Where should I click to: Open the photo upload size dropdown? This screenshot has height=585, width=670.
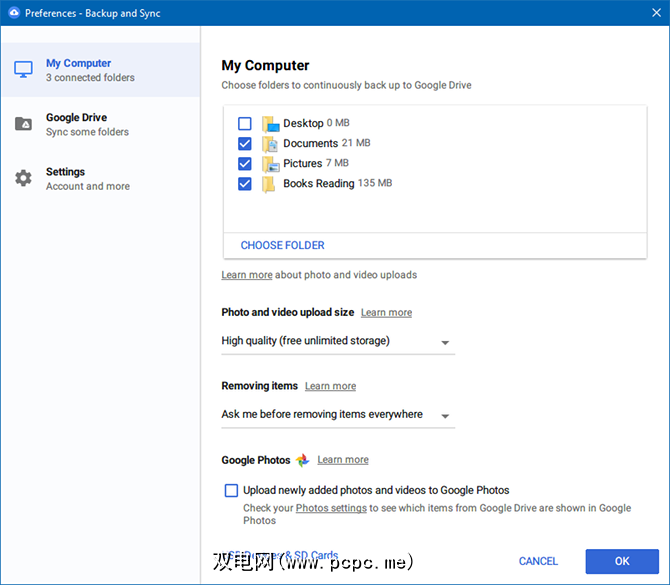pyautogui.click(x=337, y=342)
